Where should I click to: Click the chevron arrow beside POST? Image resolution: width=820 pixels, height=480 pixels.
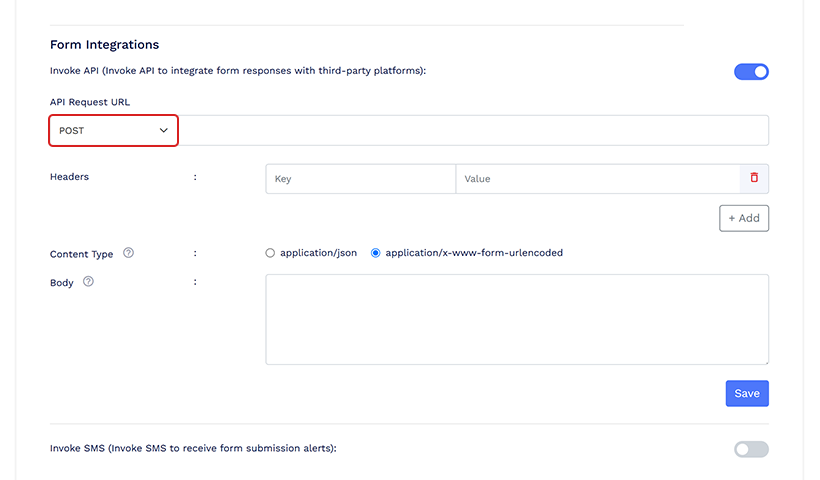click(164, 130)
